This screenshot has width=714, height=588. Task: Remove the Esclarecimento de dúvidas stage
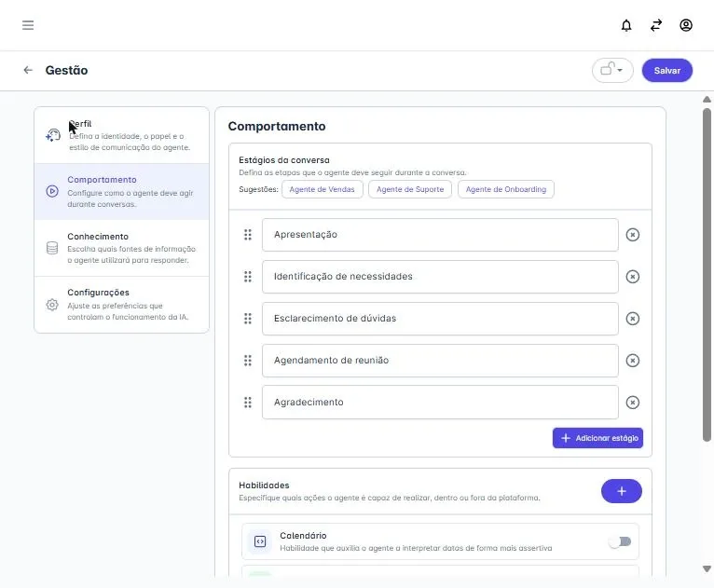[x=633, y=319]
